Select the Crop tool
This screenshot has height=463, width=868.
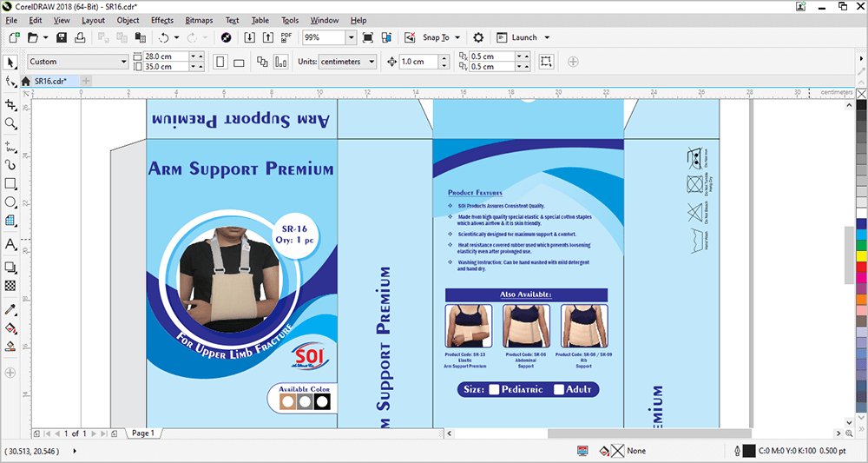(10, 104)
